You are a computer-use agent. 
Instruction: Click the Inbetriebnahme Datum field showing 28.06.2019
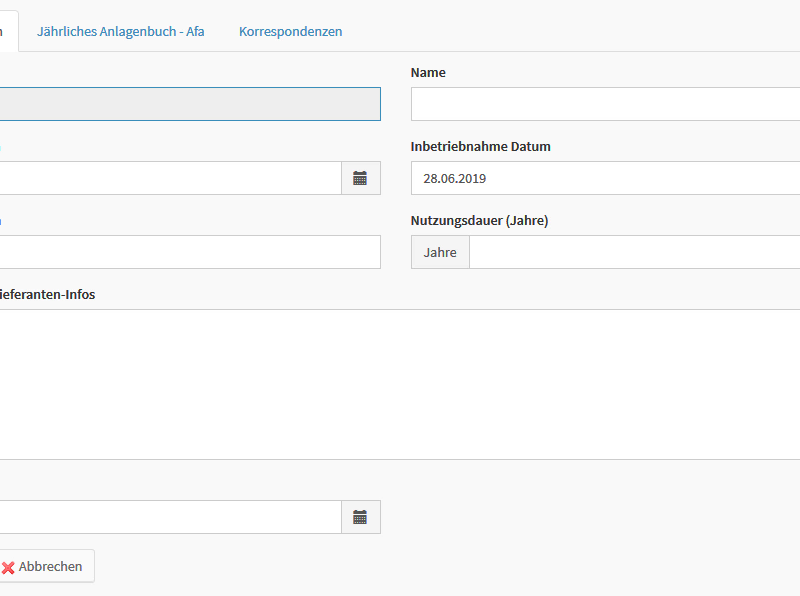[x=605, y=178]
